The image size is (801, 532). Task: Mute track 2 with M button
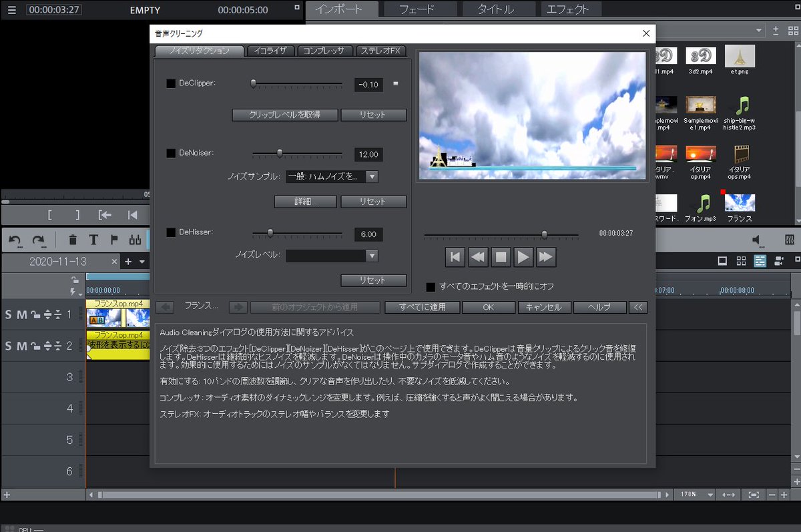point(21,346)
